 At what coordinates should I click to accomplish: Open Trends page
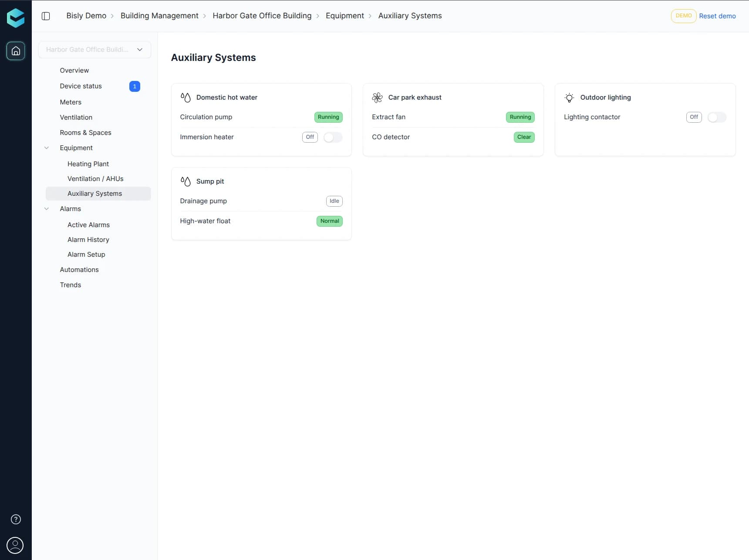point(71,285)
